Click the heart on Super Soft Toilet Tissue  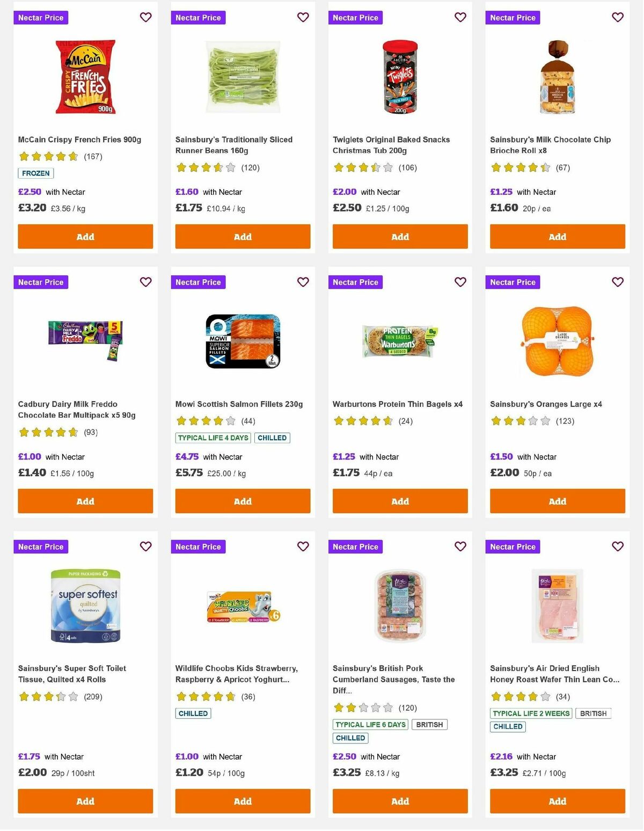145,546
